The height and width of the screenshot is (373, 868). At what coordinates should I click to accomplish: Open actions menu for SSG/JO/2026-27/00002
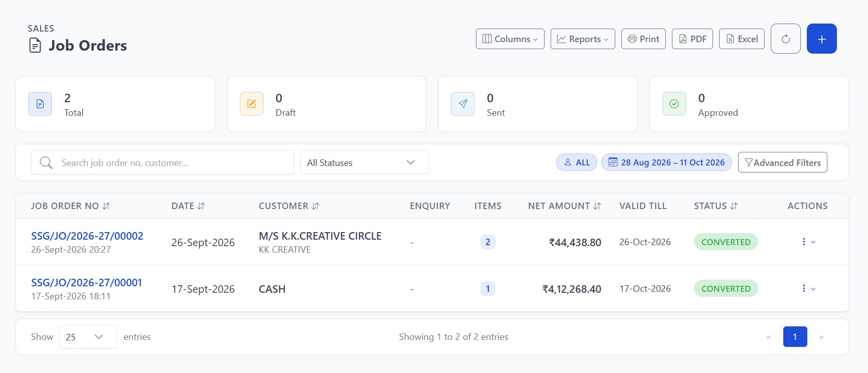click(808, 242)
